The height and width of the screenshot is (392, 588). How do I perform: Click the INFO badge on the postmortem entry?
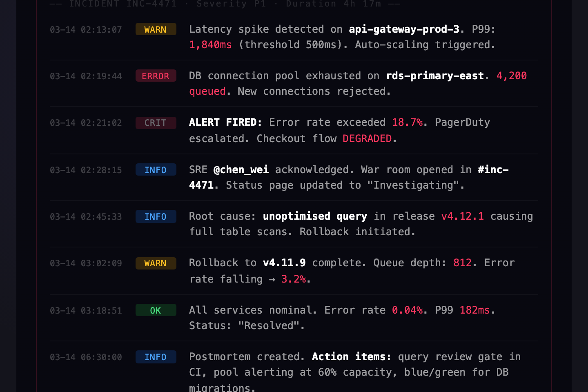coord(156,357)
